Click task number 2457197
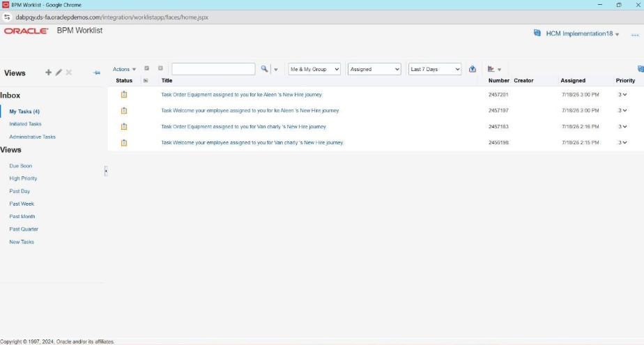 click(498, 111)
